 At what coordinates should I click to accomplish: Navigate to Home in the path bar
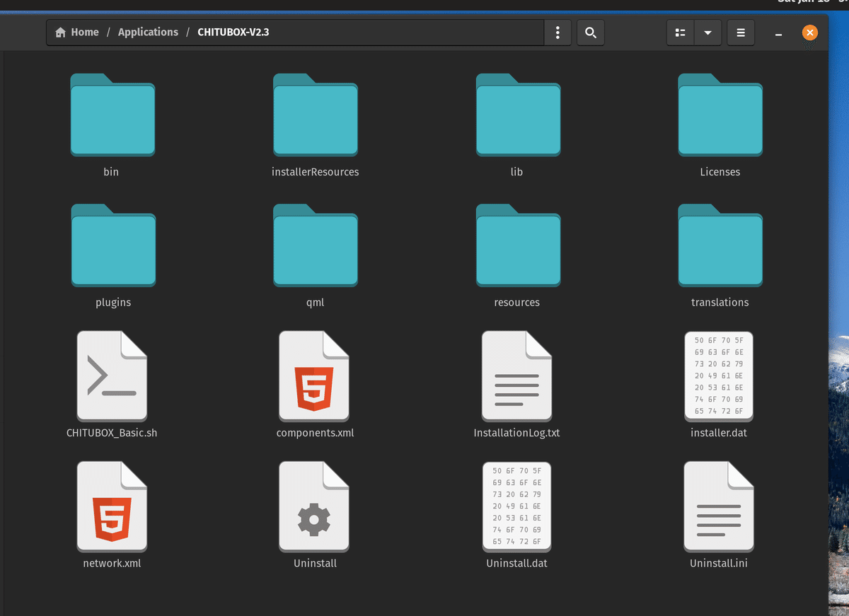point(85,33)
